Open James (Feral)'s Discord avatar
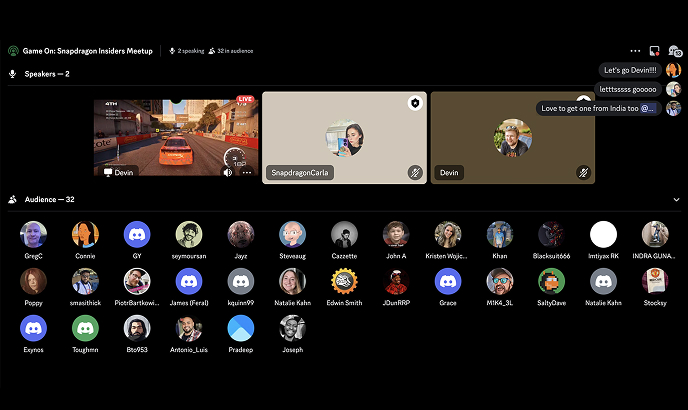The image size is (688, 410). 189,281
